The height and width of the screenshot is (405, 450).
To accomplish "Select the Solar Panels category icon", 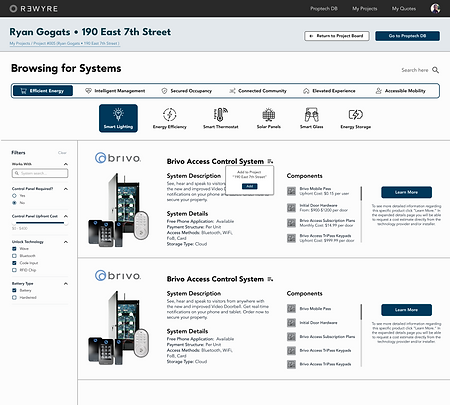I will [269, 118].
